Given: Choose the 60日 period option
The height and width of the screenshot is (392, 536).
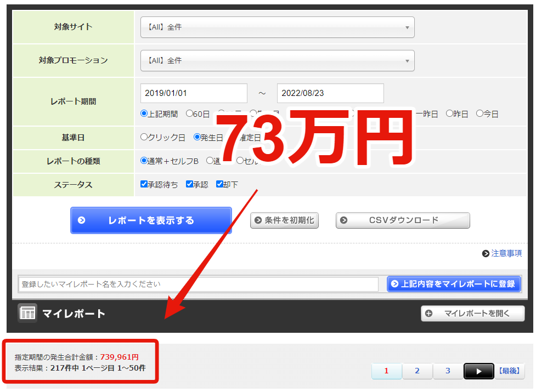Looking at the screenshot, I should pyautogui.click(x=189, y=113).
